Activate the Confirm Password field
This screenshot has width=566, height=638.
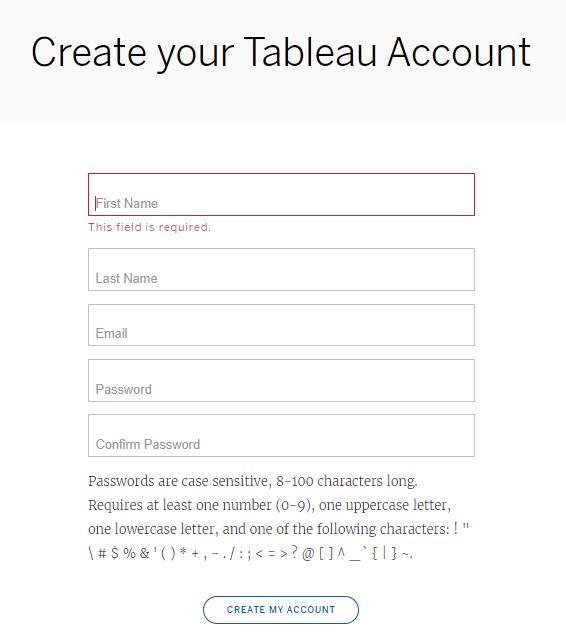(x=281, y=435)
